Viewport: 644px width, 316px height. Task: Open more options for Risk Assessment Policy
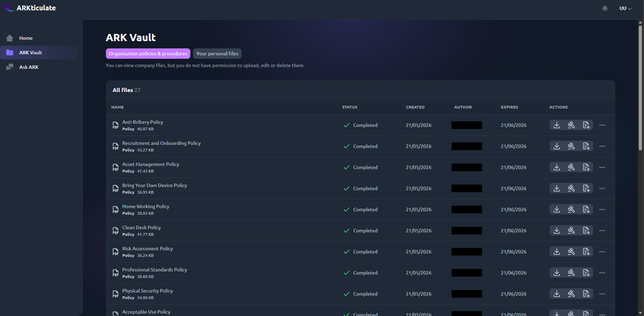click(602, 252)
